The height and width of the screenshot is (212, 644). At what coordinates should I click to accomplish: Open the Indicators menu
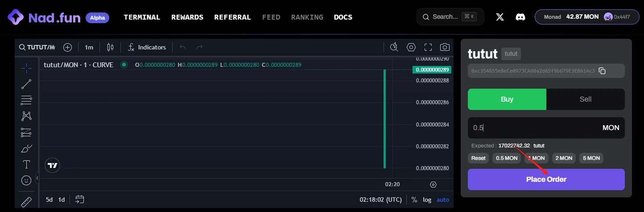(x=147, y=47)
